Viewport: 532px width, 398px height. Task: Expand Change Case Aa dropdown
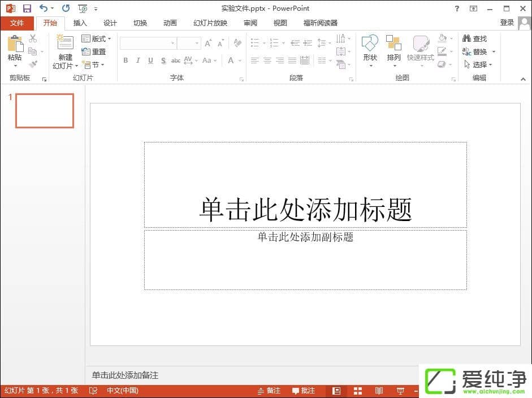pyautogui.click(x=209, y=60)
